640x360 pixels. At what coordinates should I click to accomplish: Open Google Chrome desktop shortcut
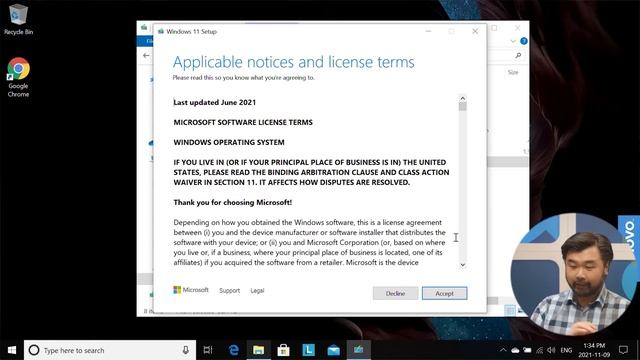18,78
